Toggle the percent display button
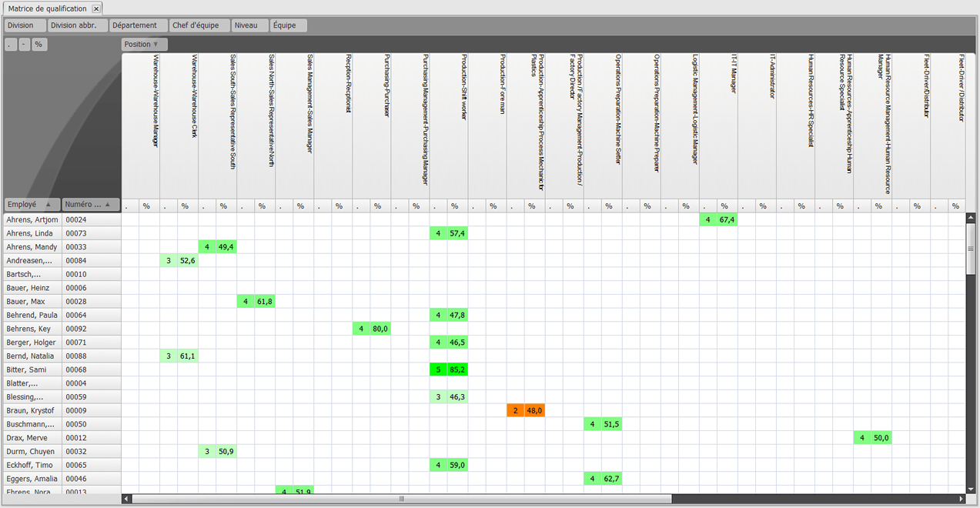Screen dimensions: 980x508 click(x=38, y=45)
